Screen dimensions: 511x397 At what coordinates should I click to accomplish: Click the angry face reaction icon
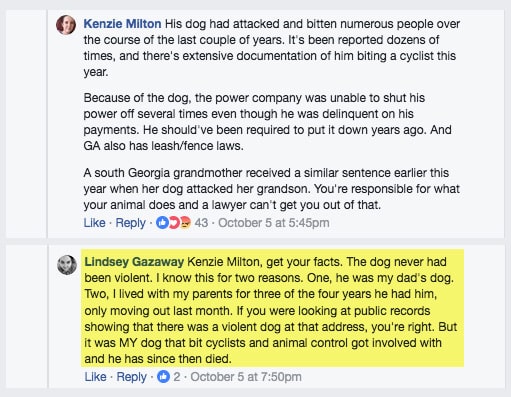[185, 223]
